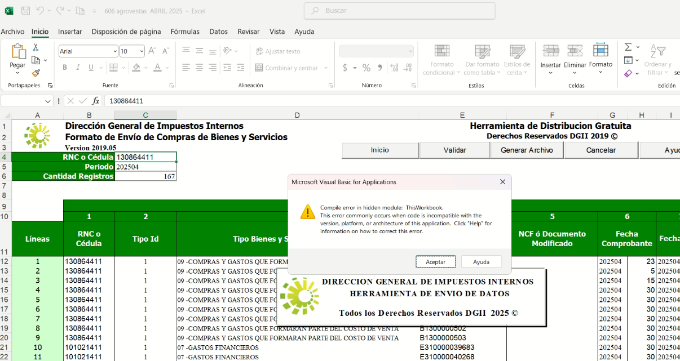Apply comma style number format icon
This screenshot has width=680, height=361.
[380, 68]
